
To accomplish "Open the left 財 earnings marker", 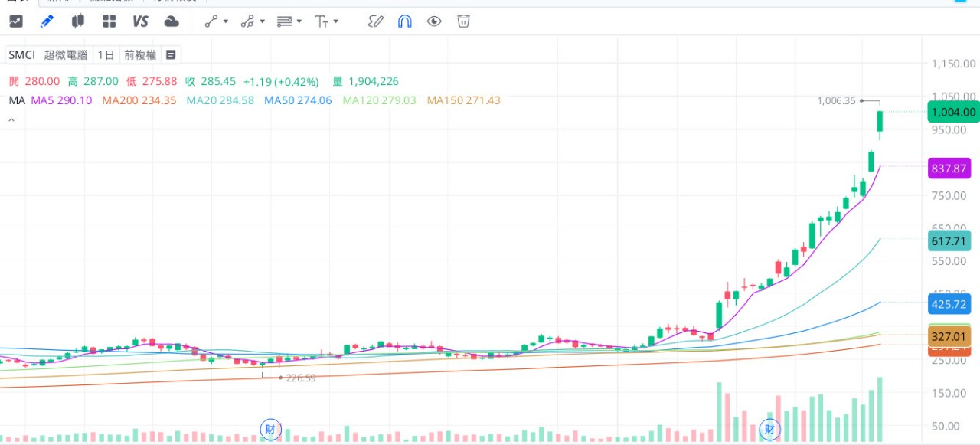I will click(270, 430).
